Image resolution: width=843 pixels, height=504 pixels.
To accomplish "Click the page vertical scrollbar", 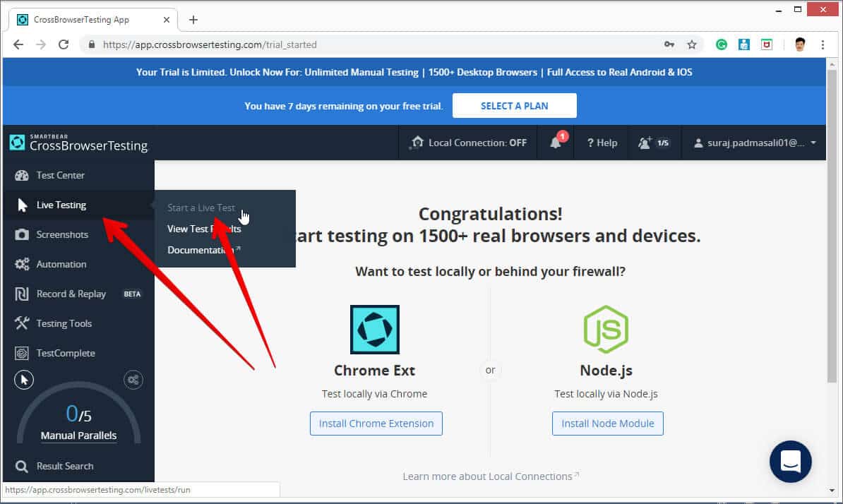I will point(832,226).
